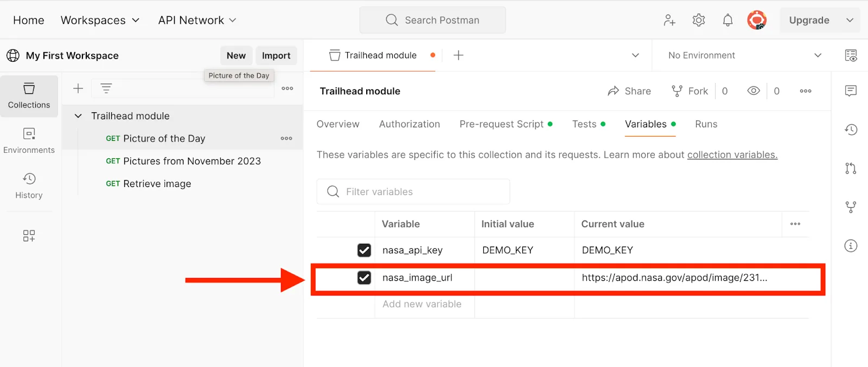Open the tab list dropdown chevron

[635, 55]
